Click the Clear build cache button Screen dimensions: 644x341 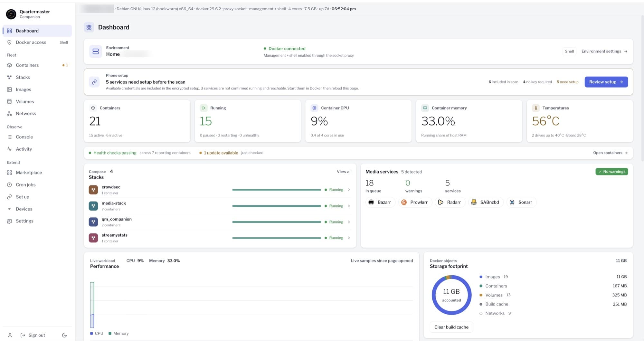[451, 327]
